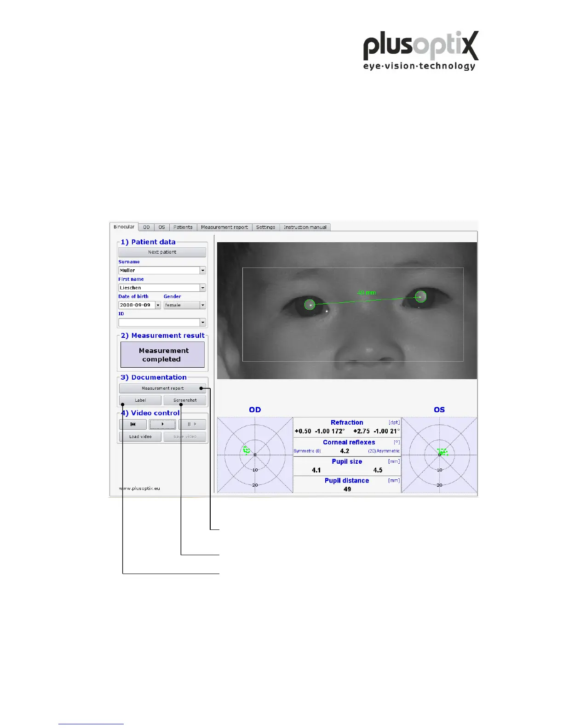Click the Load video button
This screenshot has height=728, width=563.
click(x=140, y=437)
